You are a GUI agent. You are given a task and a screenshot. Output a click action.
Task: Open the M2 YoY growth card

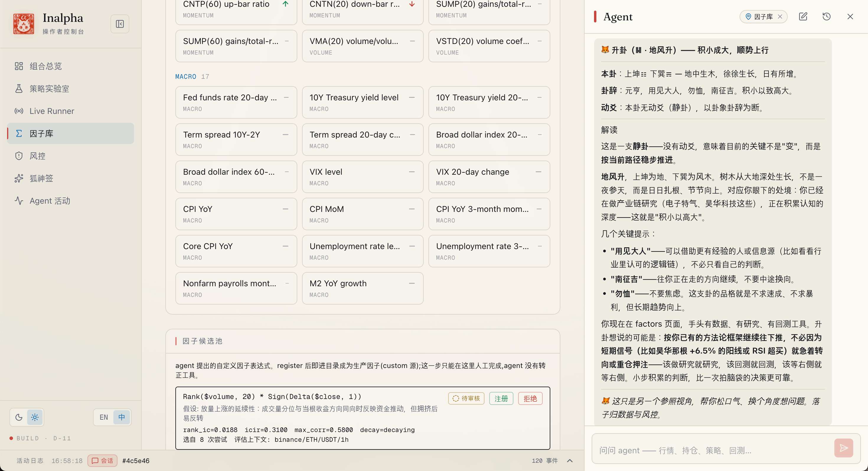point(363,288)
